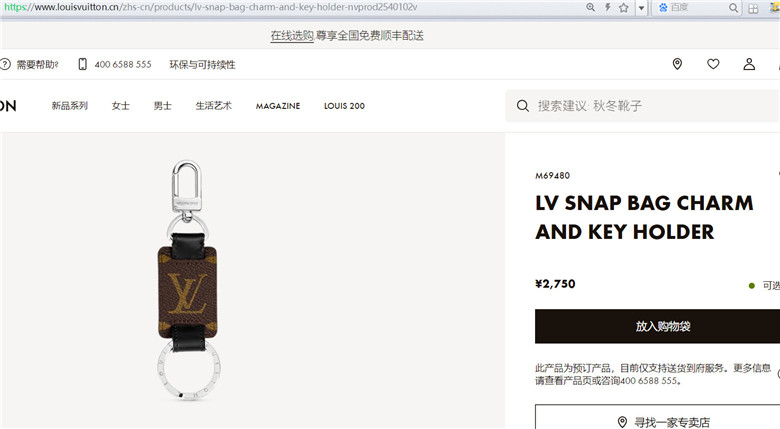Click the bookmark star in address bar
Viewport: 780px width, 429px height.
[624, 7]
